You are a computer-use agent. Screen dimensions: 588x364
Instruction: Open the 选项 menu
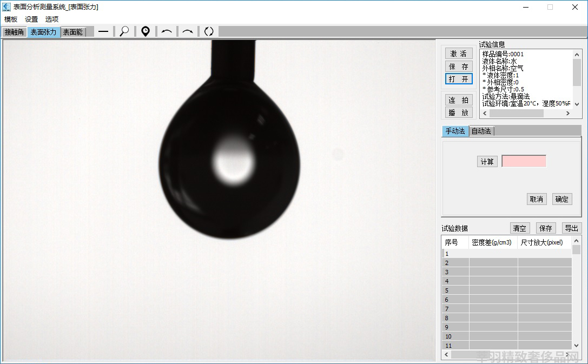coord(52,19)
